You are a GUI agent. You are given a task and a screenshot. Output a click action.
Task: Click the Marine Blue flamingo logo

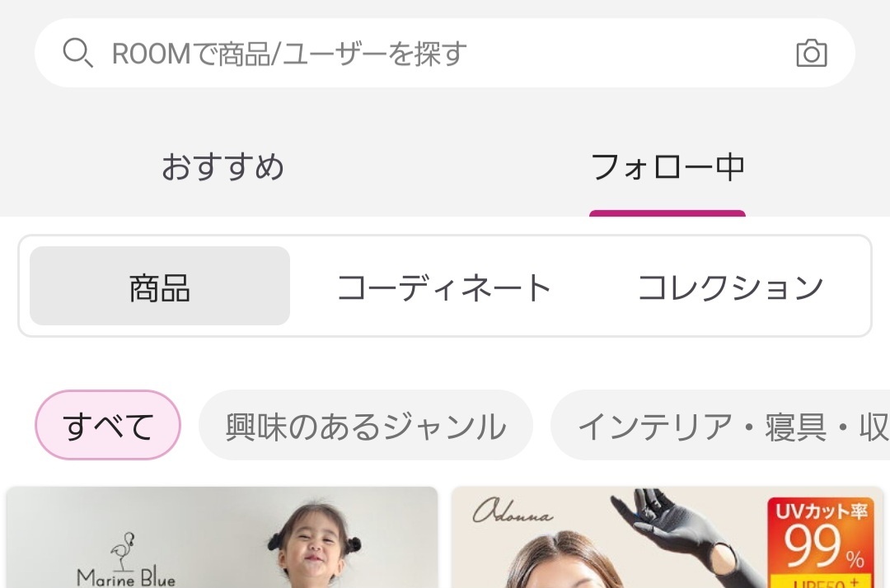click(x=126, y=559)
